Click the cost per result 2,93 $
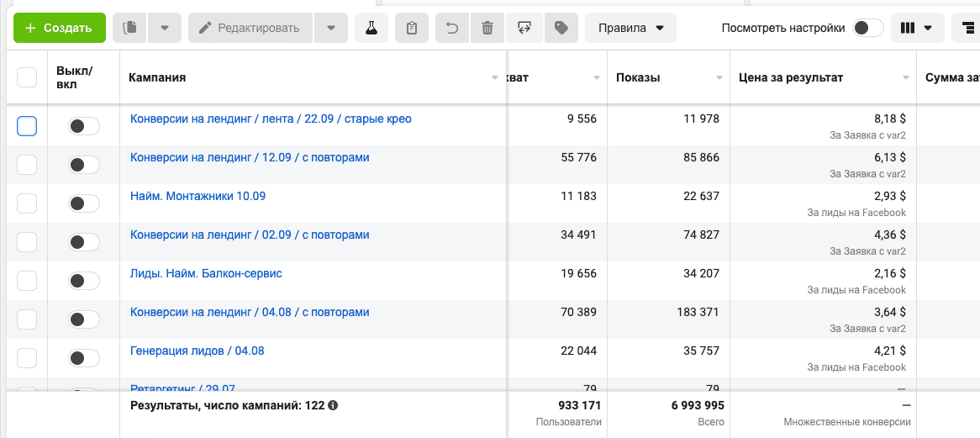Screen dimensions: 980x438 [890, 196]
